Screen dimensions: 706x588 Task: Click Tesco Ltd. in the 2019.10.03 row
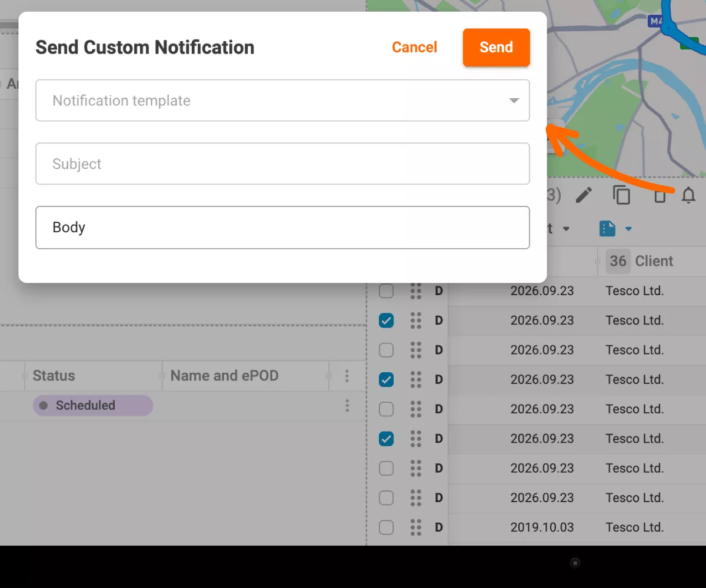pyautogui.click(x=635, y=527)
